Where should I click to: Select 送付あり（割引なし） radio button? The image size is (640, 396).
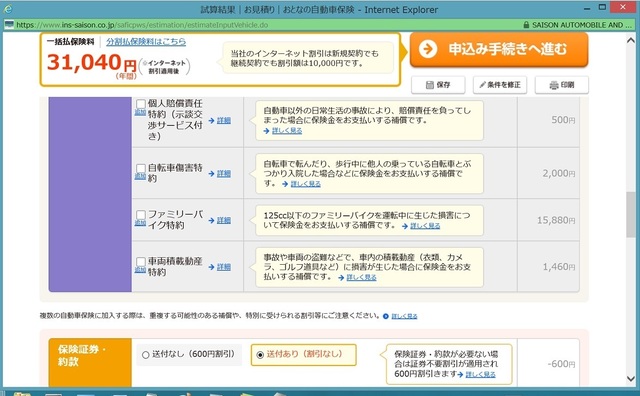[x=260, y=355]
